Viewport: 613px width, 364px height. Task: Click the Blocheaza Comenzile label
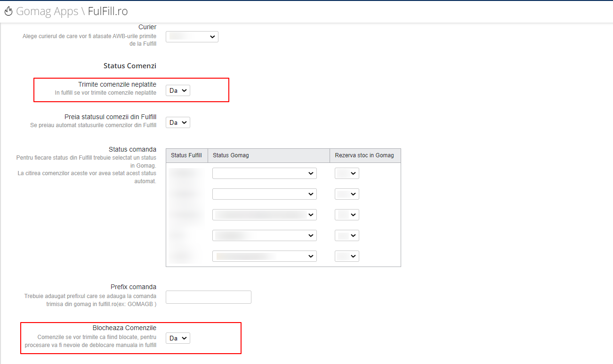[124, 328]
